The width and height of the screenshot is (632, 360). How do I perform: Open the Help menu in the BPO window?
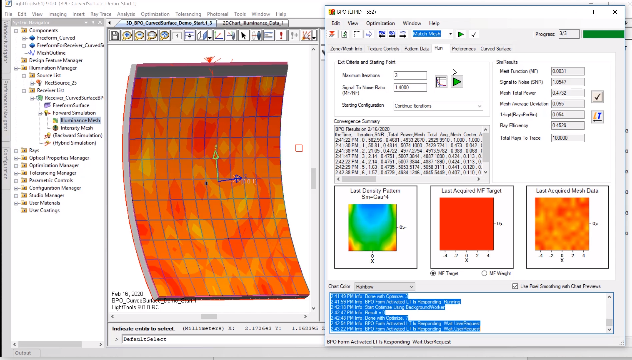(x=434, y=23)
